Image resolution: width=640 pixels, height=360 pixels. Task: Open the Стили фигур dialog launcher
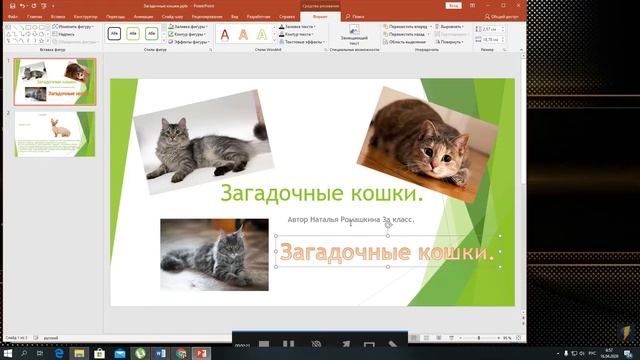point(211,50)
